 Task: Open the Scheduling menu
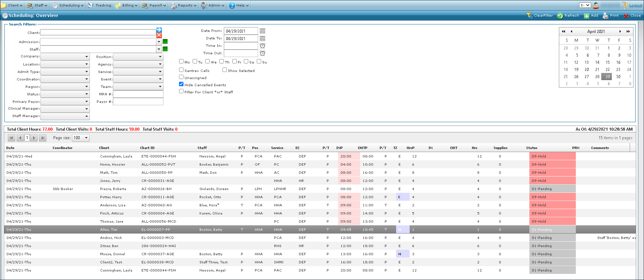(x=68, y=5)
